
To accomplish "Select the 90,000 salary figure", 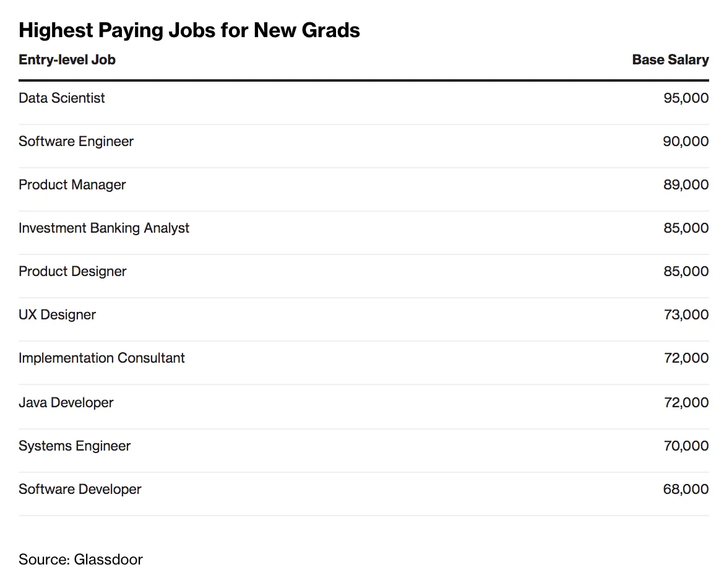I will (x=686, y=142).
